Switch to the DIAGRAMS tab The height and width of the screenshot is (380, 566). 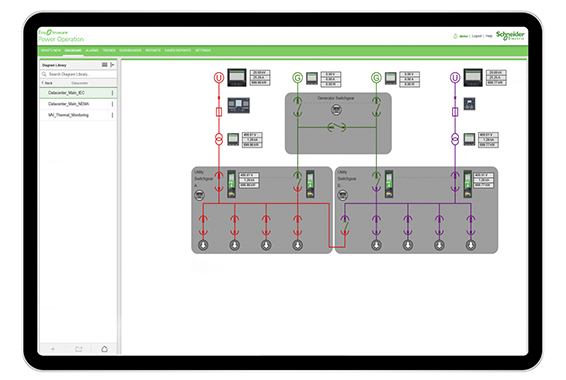tap(73, 50)
